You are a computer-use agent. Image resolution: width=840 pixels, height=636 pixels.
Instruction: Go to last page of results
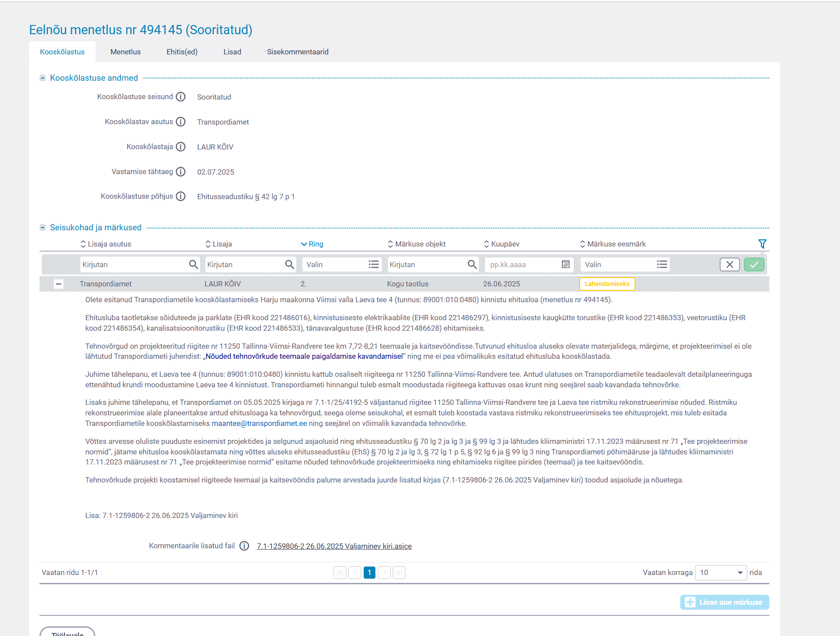[399, 572]
